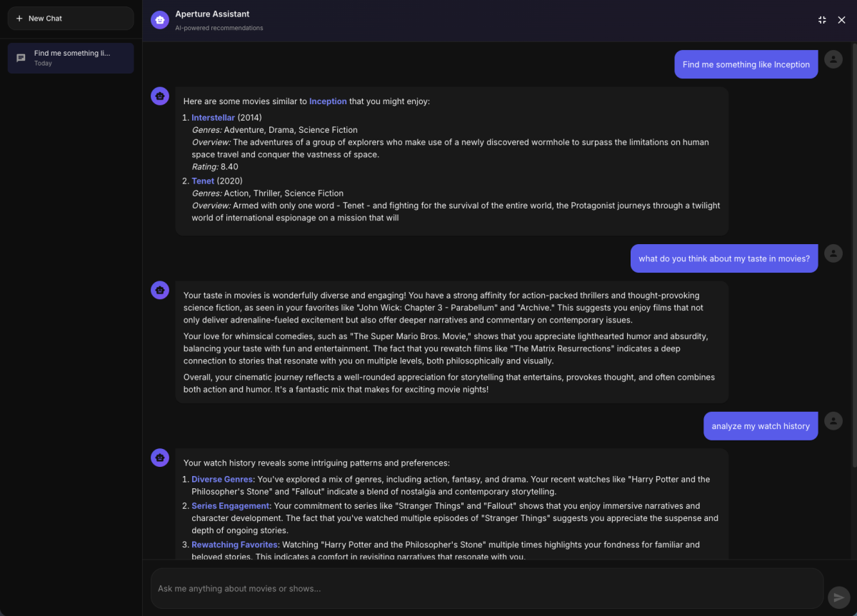
Task: Click the user avatar beside the Inception request
Action: tap(833, 59)
